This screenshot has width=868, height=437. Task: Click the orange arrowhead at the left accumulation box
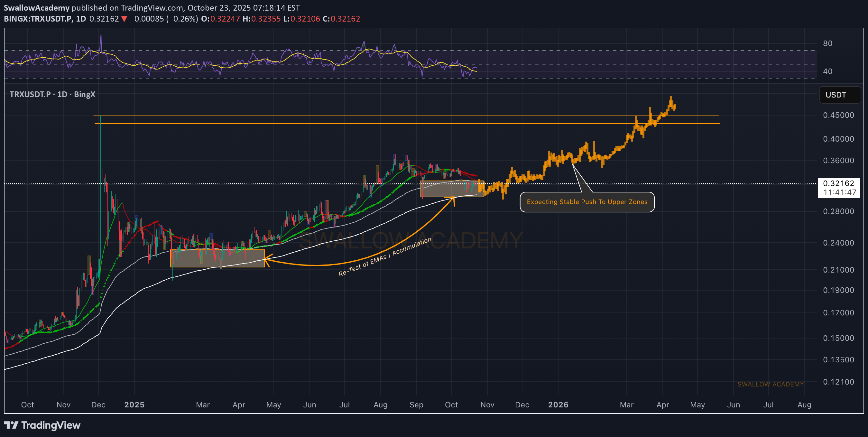coord(266,259)
